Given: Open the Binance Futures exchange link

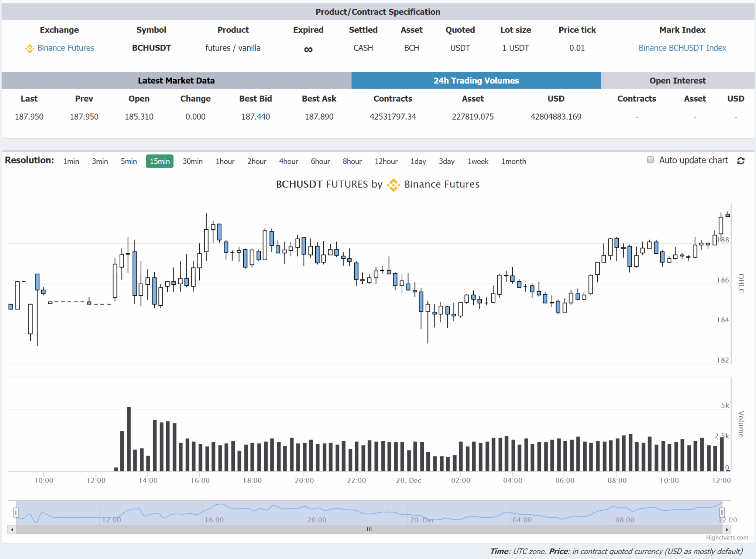Looking at the screenshot, I should [65, 48].
